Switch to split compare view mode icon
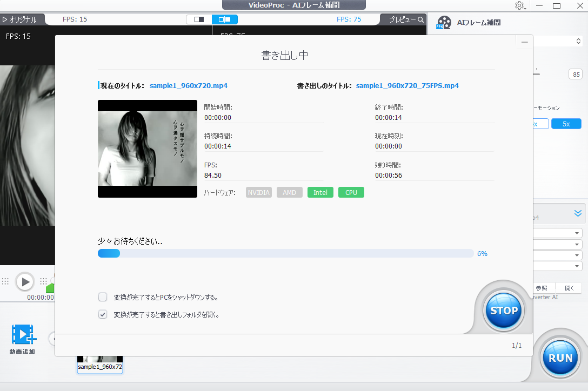Screen dimensions: 588x391 coord(225,19)
